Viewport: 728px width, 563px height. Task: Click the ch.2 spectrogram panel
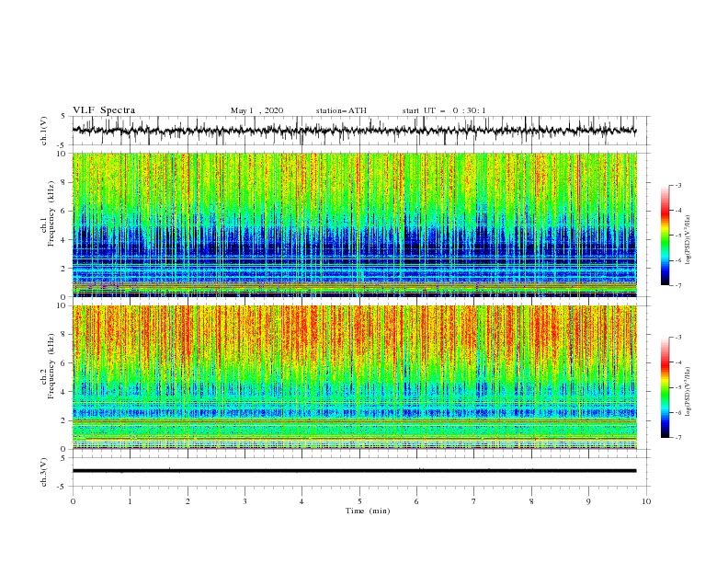coord(354,377)
